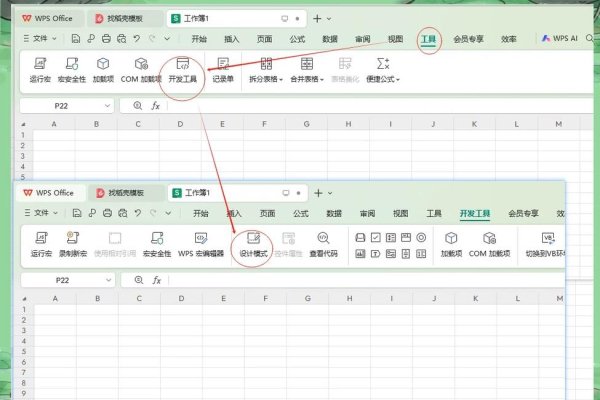Screen dimensions: 600x400
Task: Insert the check box form control
Action: (375, 238)
